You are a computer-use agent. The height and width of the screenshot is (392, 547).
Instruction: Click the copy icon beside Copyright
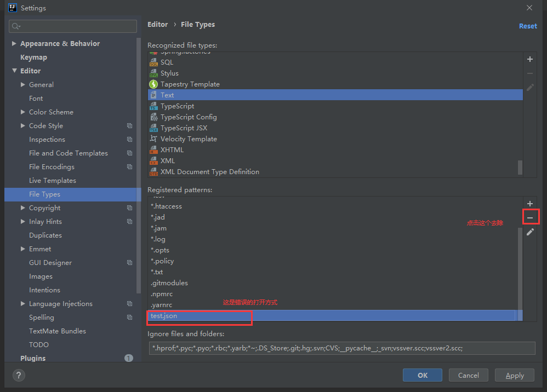point(129,208)
